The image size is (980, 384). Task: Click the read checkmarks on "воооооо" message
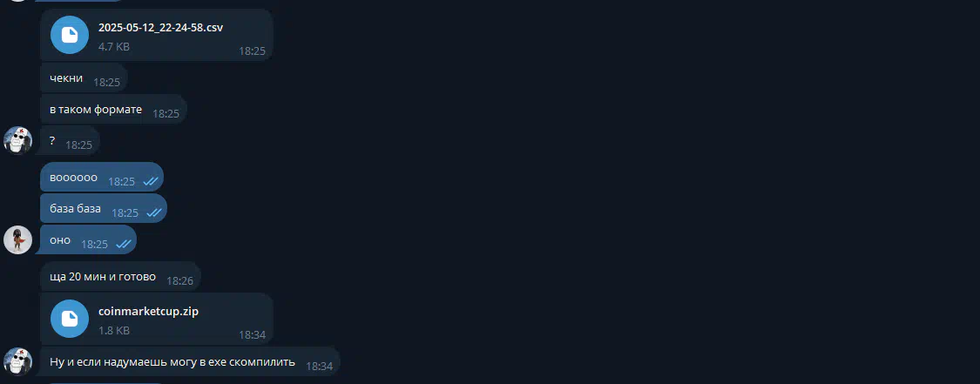pos(150,181)
